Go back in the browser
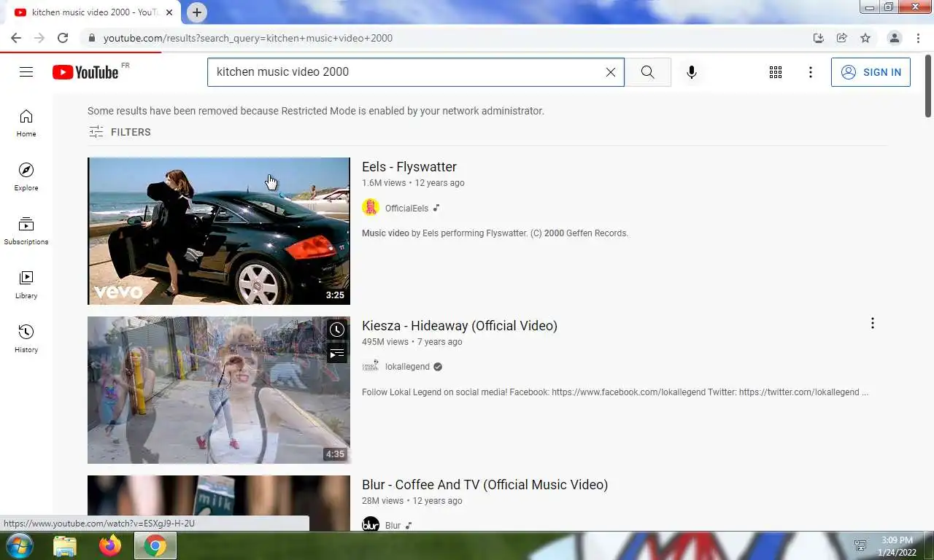The image size is (934, 560). pyautogui.click(x=16, y=38)
